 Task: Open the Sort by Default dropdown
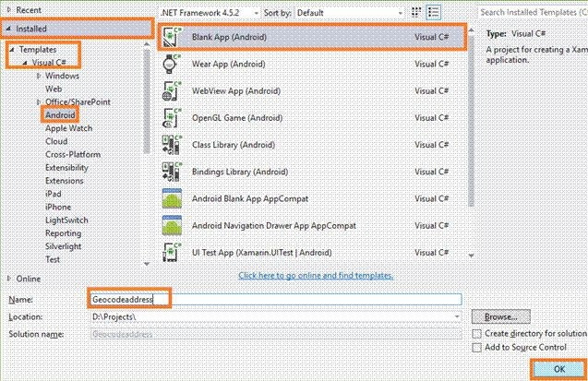coord(350,13)
